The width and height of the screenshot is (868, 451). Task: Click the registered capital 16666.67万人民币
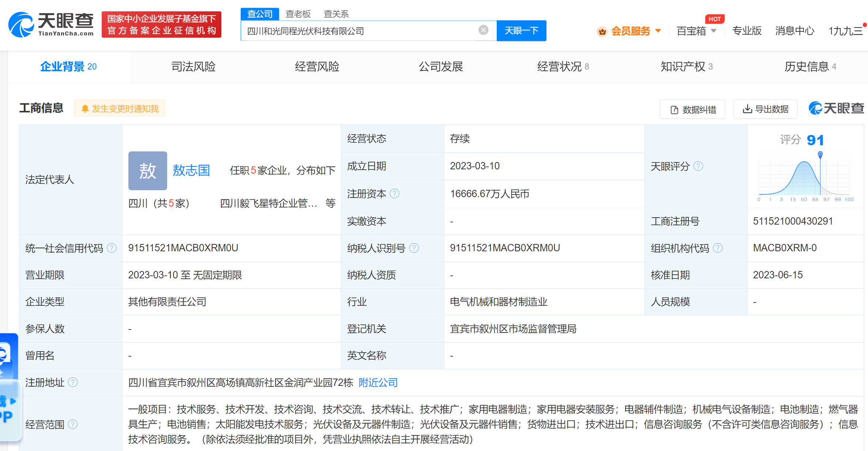489,194
